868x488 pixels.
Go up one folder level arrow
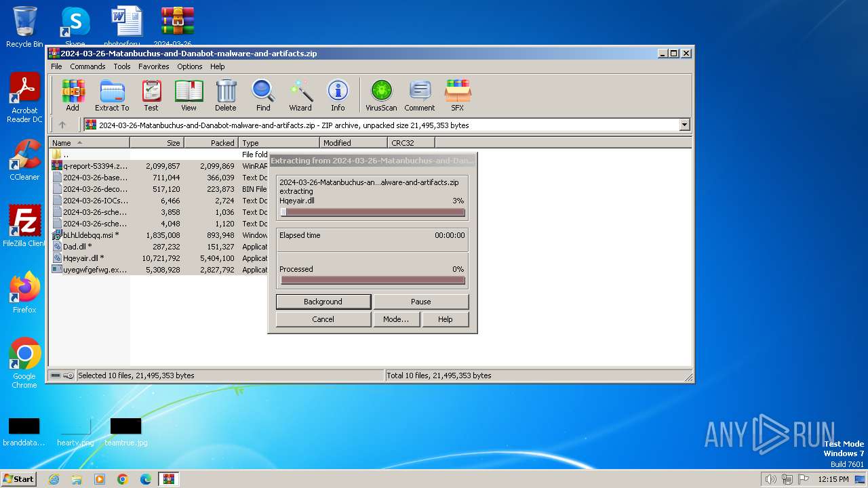(x=62, y=125)
